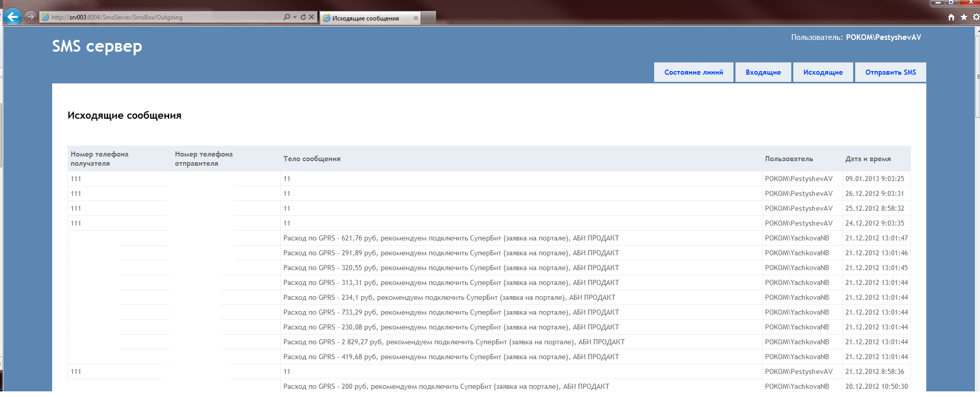Image resolution: width=980 pixels, height=397 pixels.
Task: Click the browser Forward arrow button
Action: pos(31,17)
